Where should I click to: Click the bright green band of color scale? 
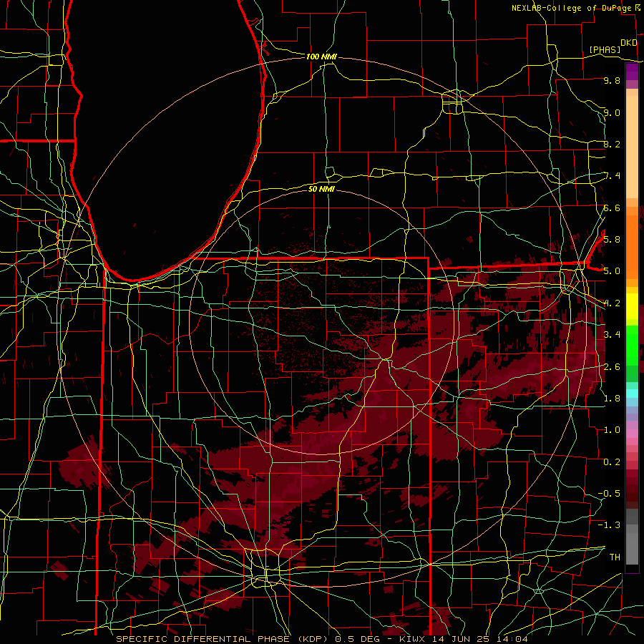(x=632, y=345)
